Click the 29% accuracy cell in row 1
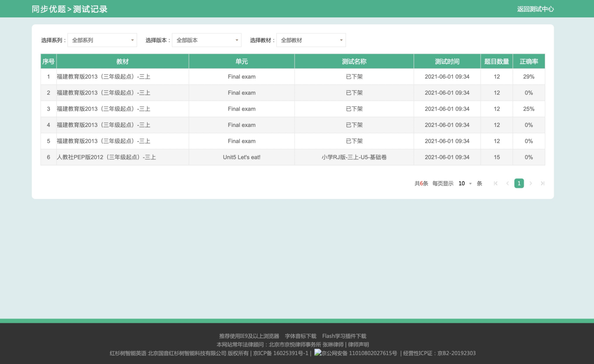Image resolution: width=594 pixels, height=364 pixels. 529,77
